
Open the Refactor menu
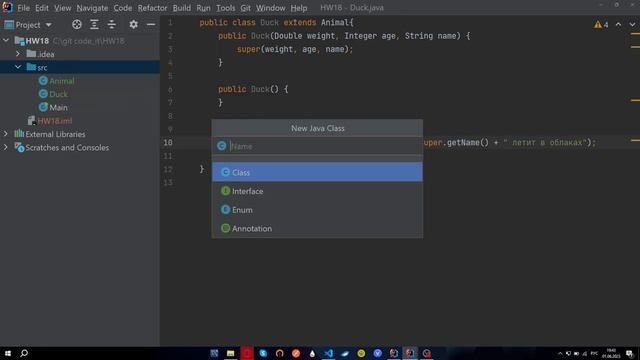click(152, 8)
